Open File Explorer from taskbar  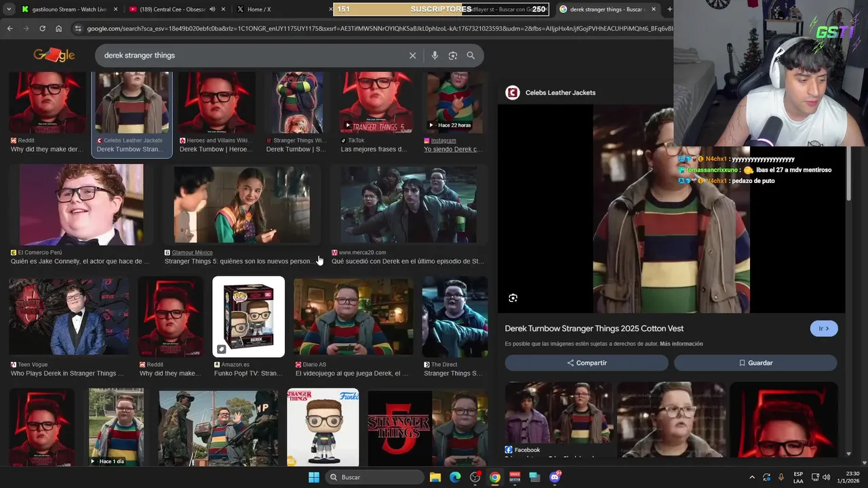pyautogui.click(x=435, y=477)
